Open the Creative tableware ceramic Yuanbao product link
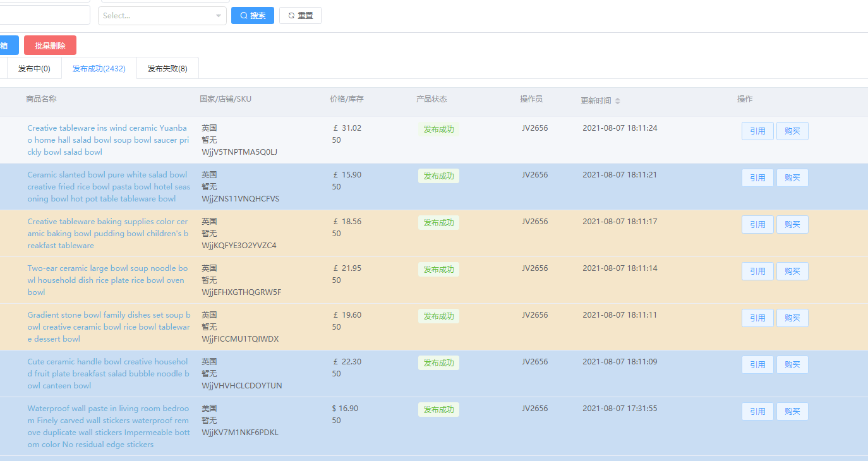The height and width of the screenshot is (461, 868). (107, 140)
